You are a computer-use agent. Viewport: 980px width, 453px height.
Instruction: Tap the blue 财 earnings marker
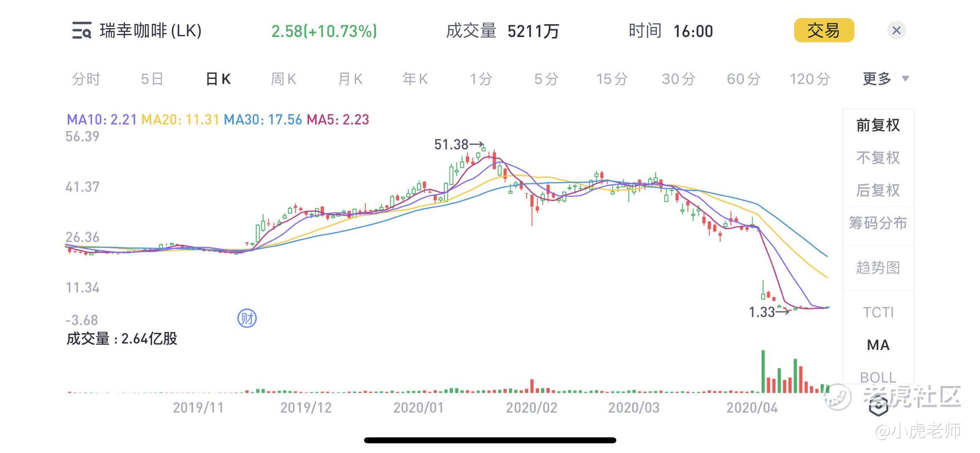[247, 319]
